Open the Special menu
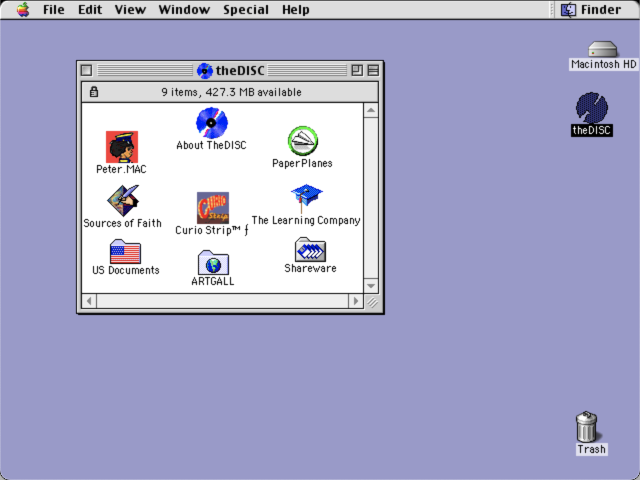Screen dimensions: 640x480 246,9
